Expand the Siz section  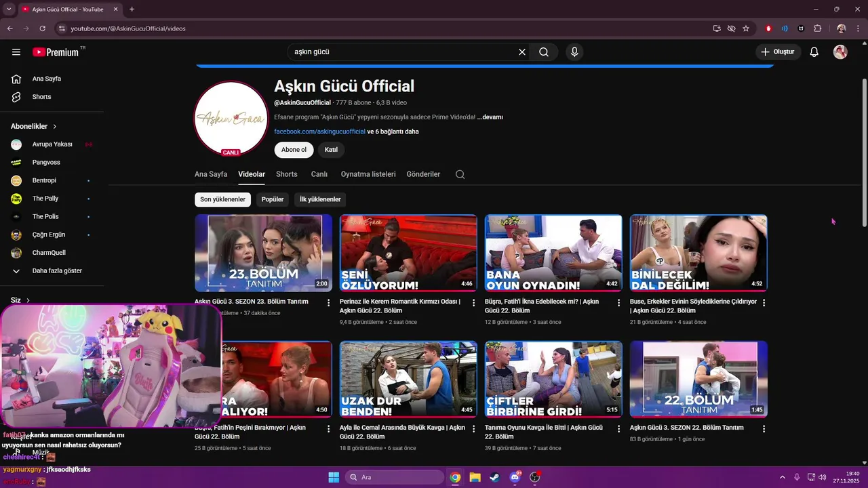tap(20, 300)
